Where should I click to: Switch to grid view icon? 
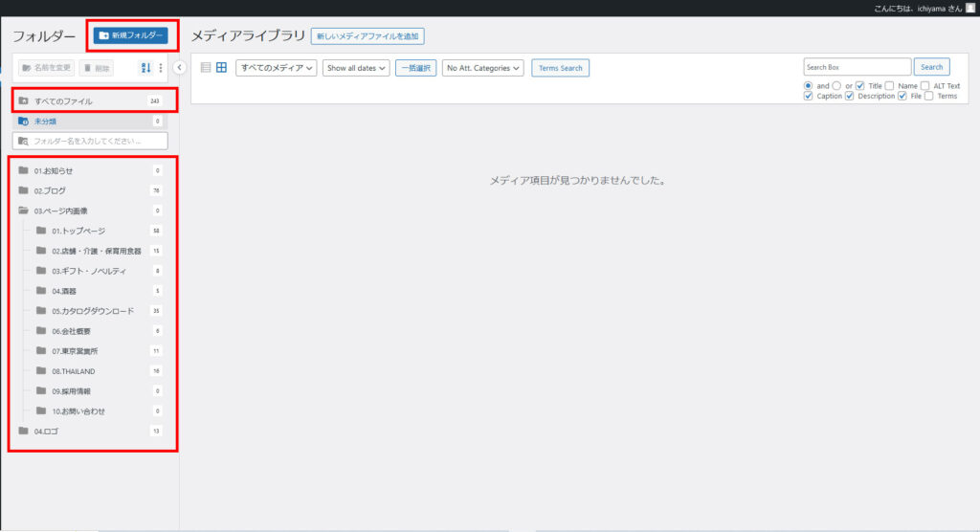coord(221,68)
